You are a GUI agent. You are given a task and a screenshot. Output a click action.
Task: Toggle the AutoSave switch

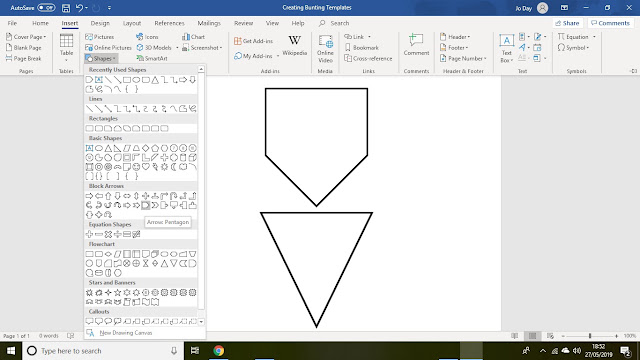pyautogui.click(x=46, y=8)
